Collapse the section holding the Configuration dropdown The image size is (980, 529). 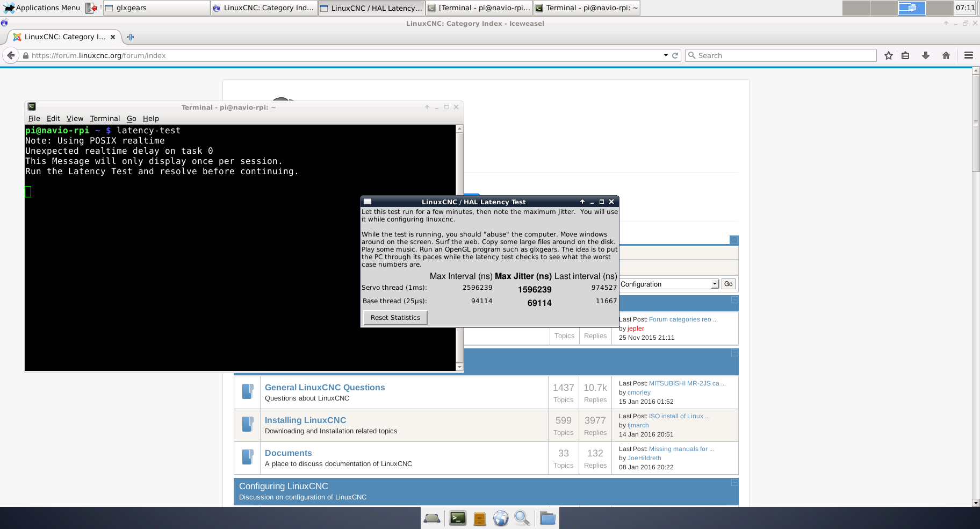pos(734,240)
